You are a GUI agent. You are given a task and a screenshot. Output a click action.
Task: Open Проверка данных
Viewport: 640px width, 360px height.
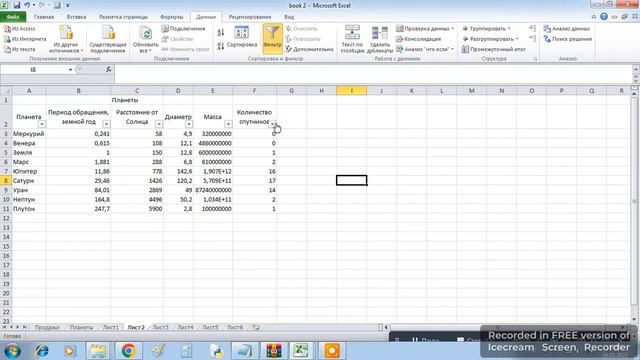point(425,29)
